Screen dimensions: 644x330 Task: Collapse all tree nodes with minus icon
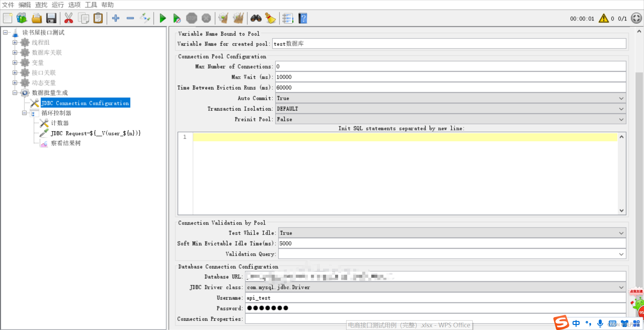(x=130, y=18)
